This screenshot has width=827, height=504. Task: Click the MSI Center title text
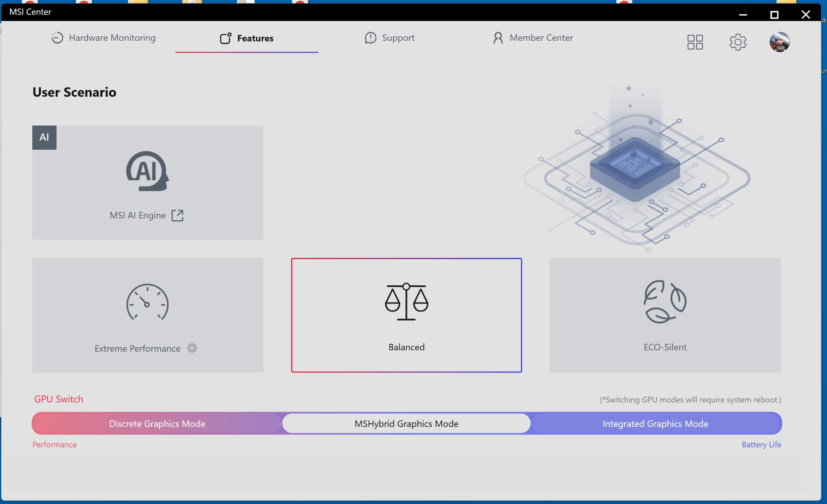pyautogui.click(x=30, y=12)
